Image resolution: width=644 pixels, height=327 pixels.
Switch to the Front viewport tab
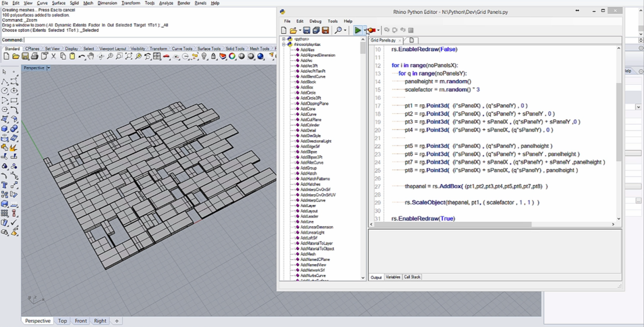pyautogui.click(x=81, y=321)
